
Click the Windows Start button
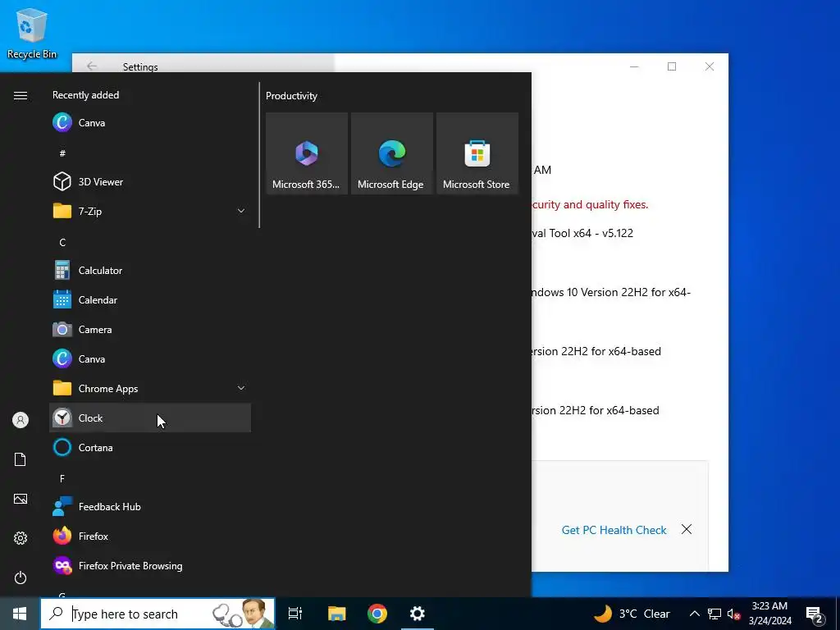click(20, 614)
